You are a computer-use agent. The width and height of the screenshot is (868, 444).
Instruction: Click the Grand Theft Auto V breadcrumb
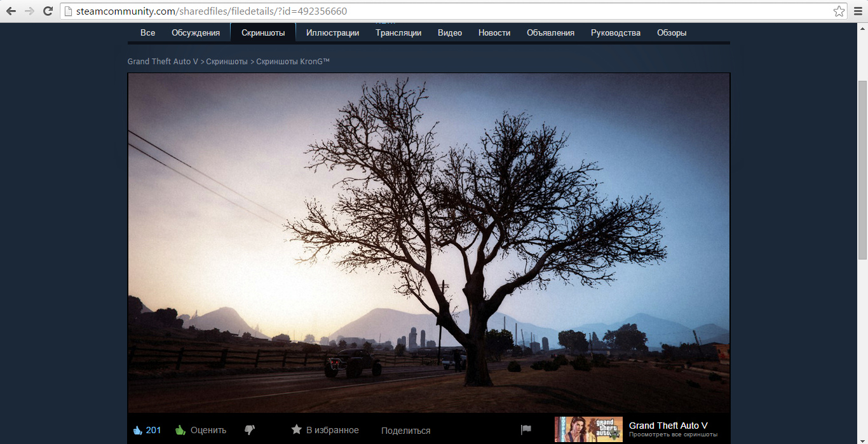[163, 62]
